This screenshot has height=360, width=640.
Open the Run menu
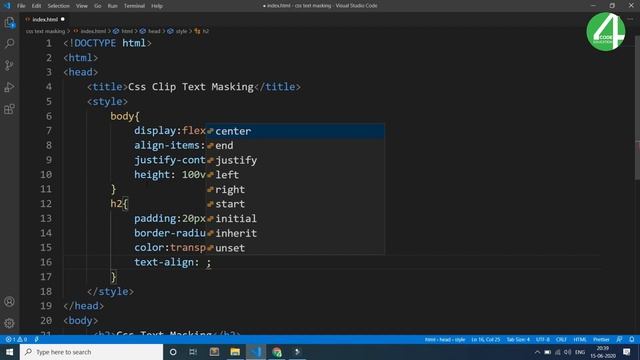tap(112, 6)
